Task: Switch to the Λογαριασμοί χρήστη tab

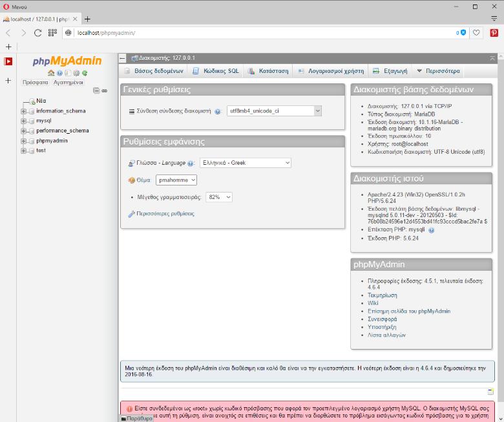Action: pos(330,71)
